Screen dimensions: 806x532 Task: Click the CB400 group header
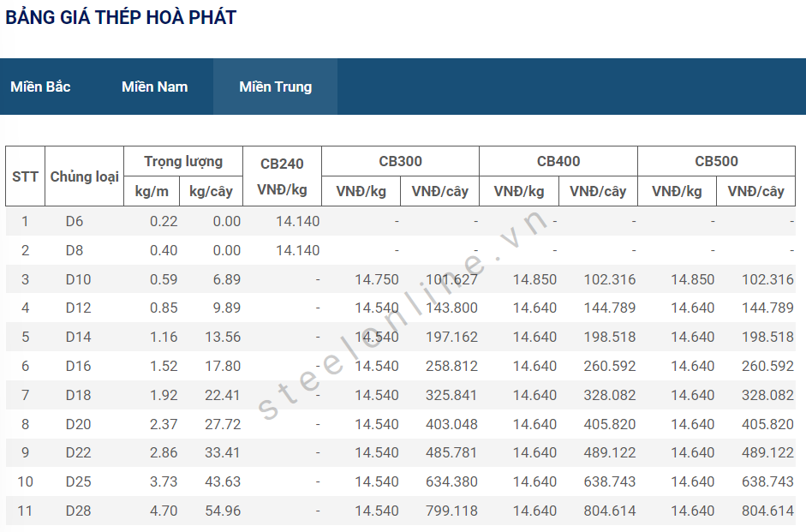click(x=558, y=161)
